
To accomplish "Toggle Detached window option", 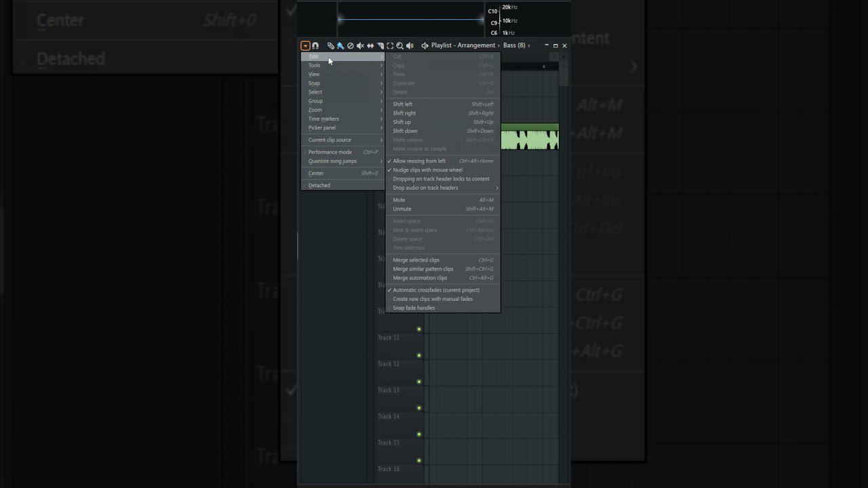I will (343, 185).
